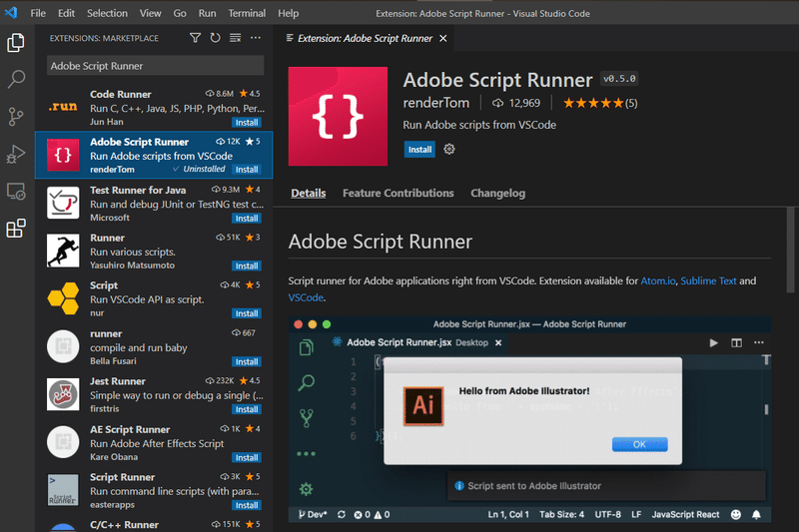Open the Edit menu
This screenshot has height=532, width=799.
click(x=66, y=13)
